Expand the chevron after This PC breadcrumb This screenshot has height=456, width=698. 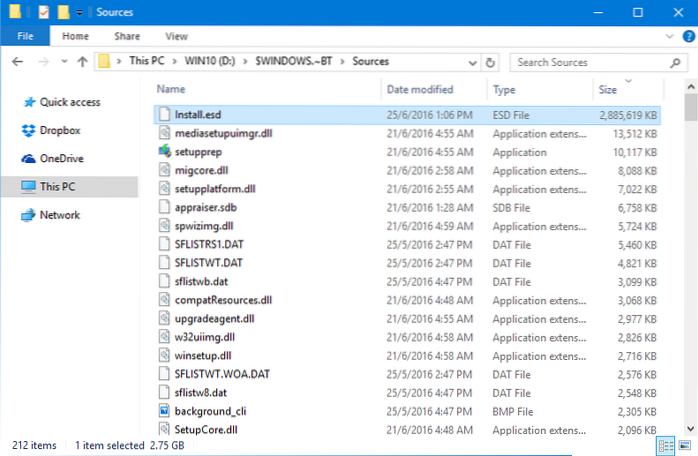click(x=174, y=61)
